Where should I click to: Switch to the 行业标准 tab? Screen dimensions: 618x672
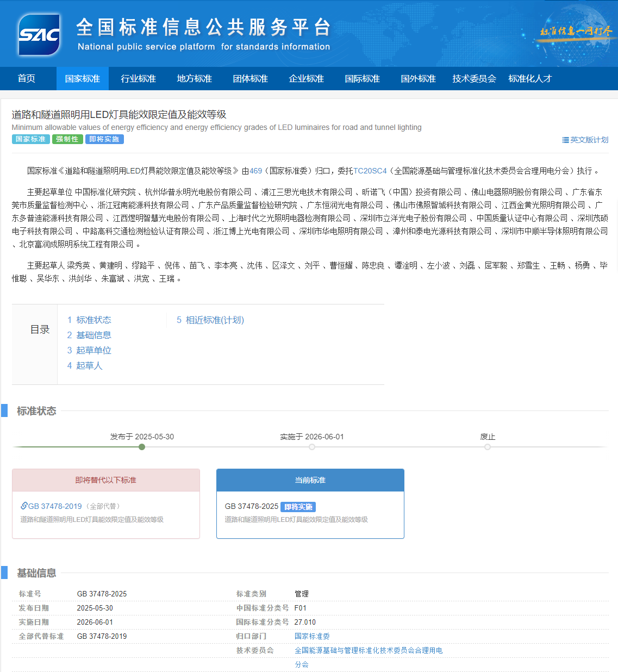(138, 79)
